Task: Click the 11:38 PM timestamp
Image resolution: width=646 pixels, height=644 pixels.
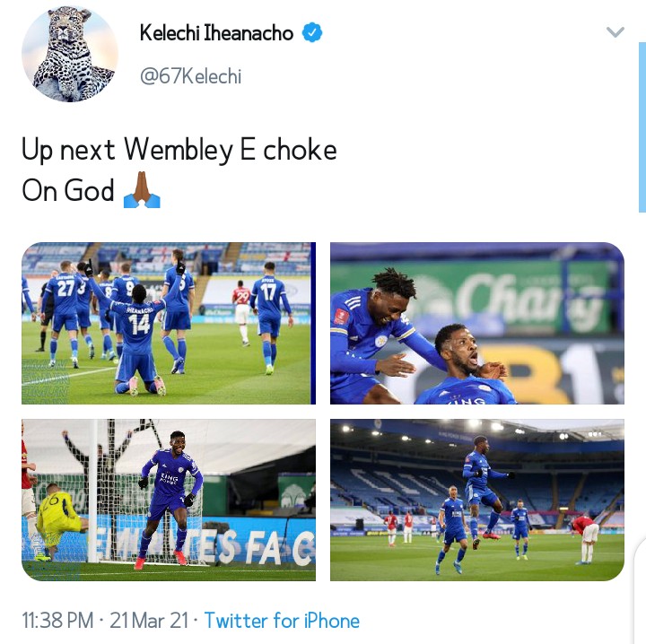Action: (x=57, y=621)
